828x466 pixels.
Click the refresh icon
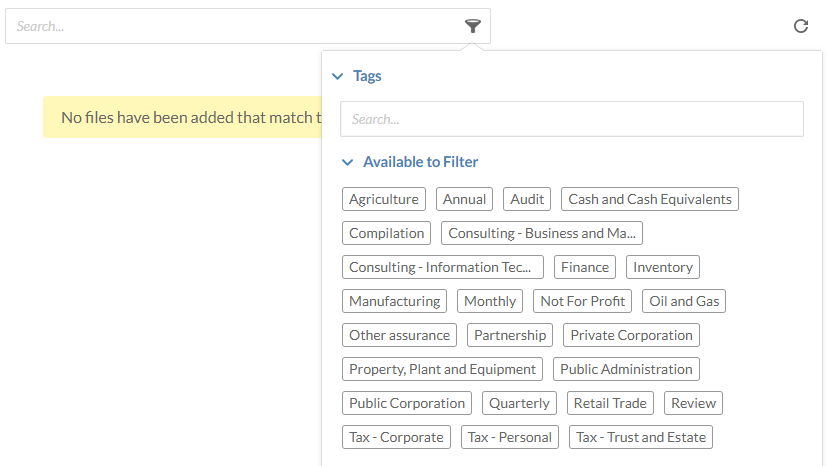[x=800, y=26]
